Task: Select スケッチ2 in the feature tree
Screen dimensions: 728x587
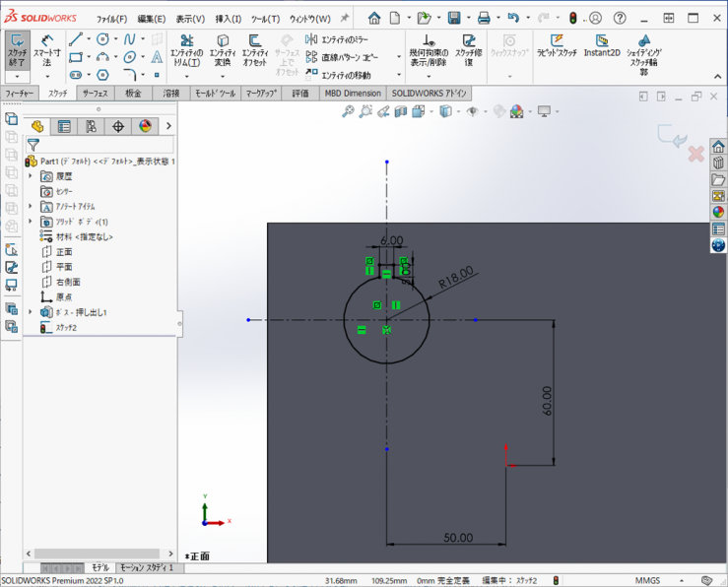Action: (66, 327)
